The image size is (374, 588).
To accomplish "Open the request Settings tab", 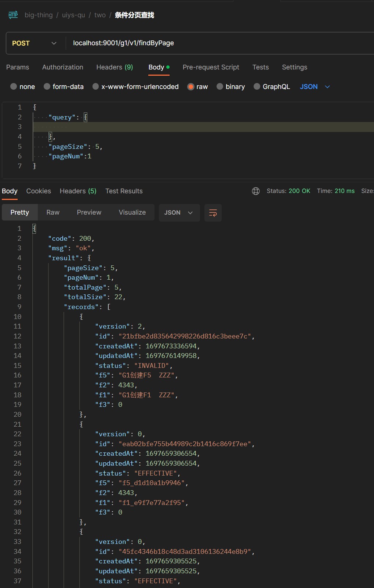I will coord(294,67).
